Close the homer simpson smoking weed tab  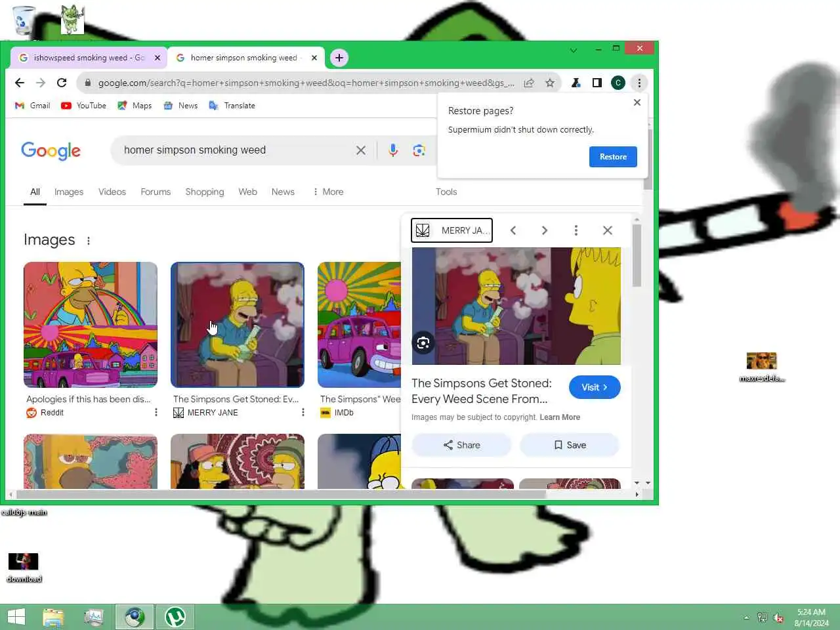tap(314, 58)
